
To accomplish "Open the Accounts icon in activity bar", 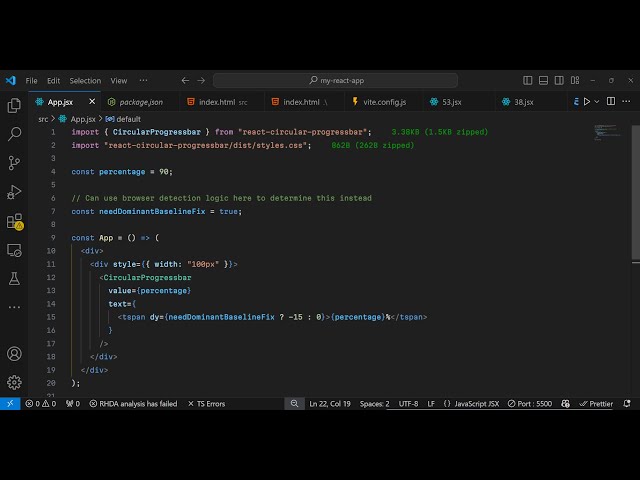I will coord(14,353).
